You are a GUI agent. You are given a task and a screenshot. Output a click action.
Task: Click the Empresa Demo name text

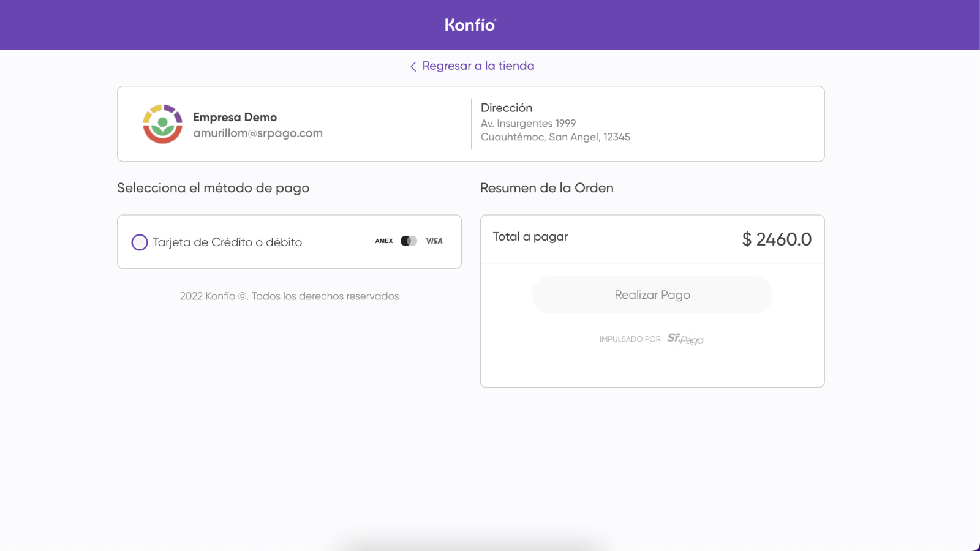[235, 117]
